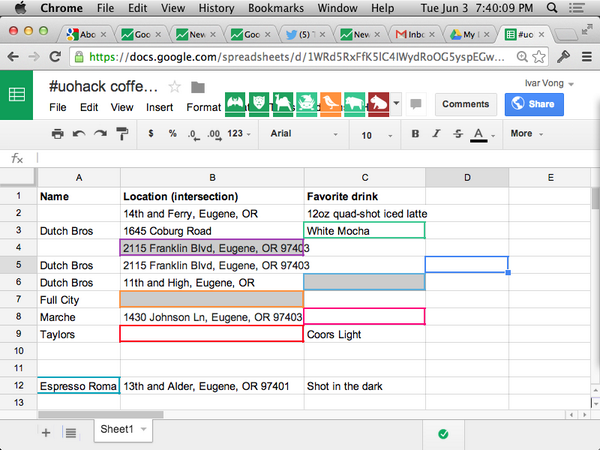Format as percent
600x450 pixels.
click(173, 133)
